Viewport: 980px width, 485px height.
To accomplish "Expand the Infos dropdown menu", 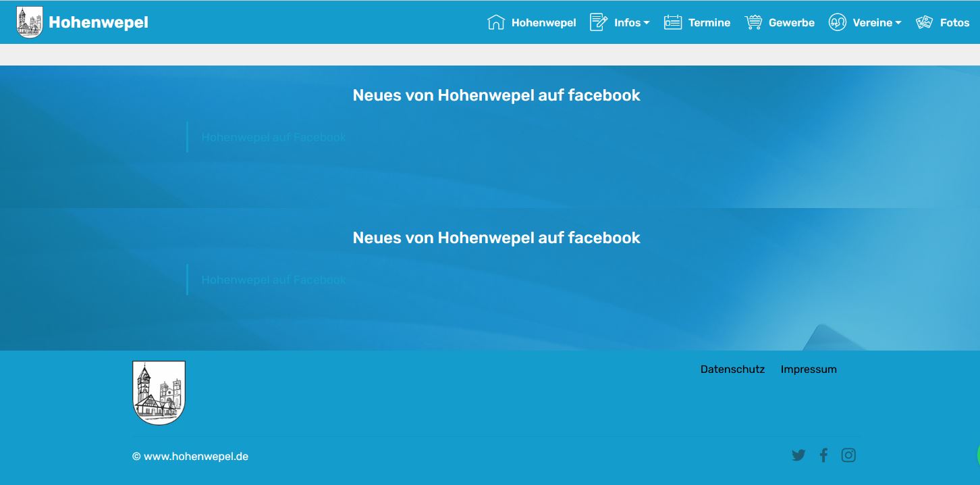I will [631, 23].
